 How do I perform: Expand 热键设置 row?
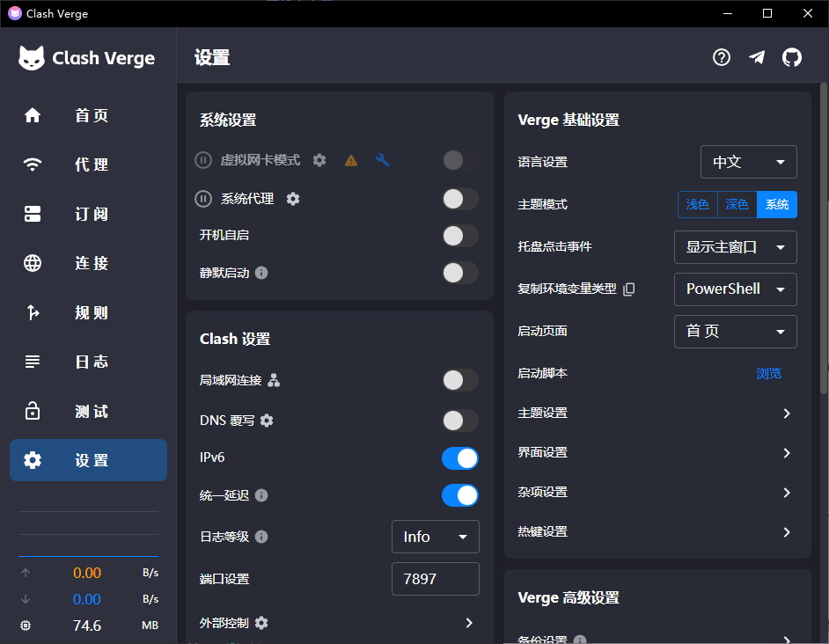pos(657,532)
